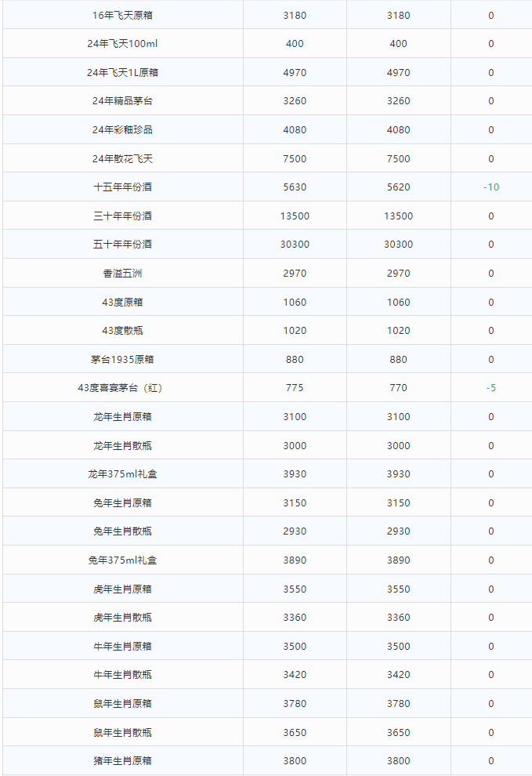Click the 茅台1935原箱 product cell

click(x=122, y=359)
